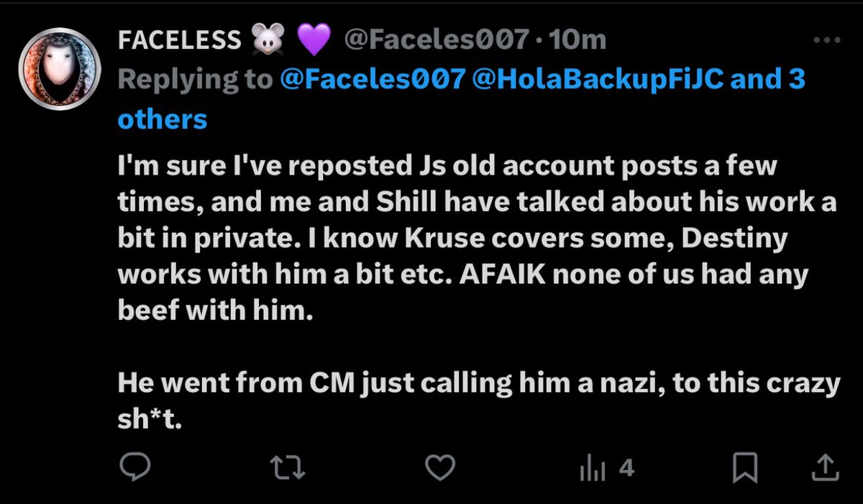
Task: Click the gray "Replying to" label
Action: (194, 81)
